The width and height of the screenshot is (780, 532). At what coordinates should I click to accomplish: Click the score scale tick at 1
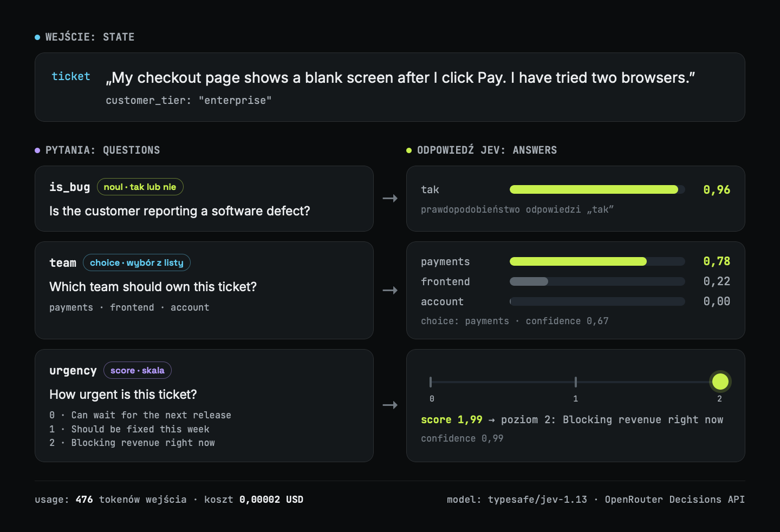coord(575,382)
